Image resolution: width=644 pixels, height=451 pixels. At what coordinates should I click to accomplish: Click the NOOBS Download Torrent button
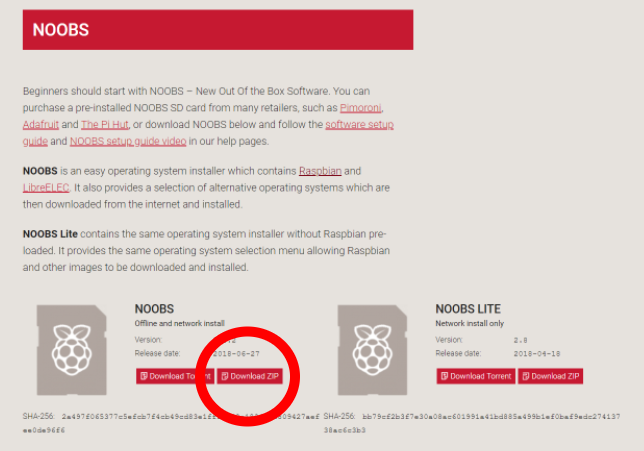(175, 376)
